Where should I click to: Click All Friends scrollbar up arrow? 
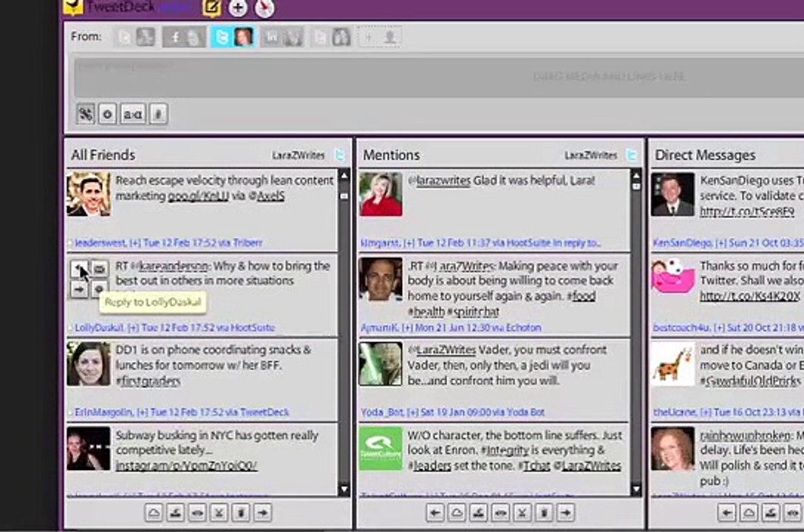pyautogui.click(x=344, y=176)
